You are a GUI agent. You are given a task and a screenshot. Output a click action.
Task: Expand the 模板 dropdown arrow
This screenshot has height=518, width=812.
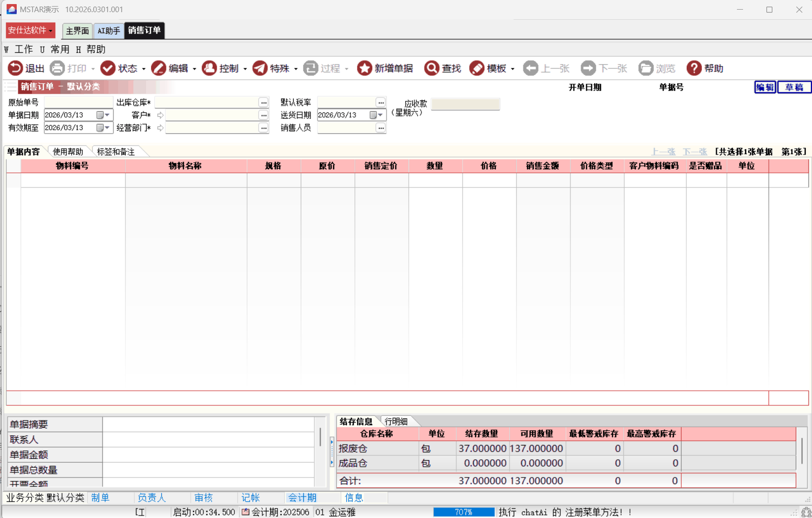tap(513, 69)
